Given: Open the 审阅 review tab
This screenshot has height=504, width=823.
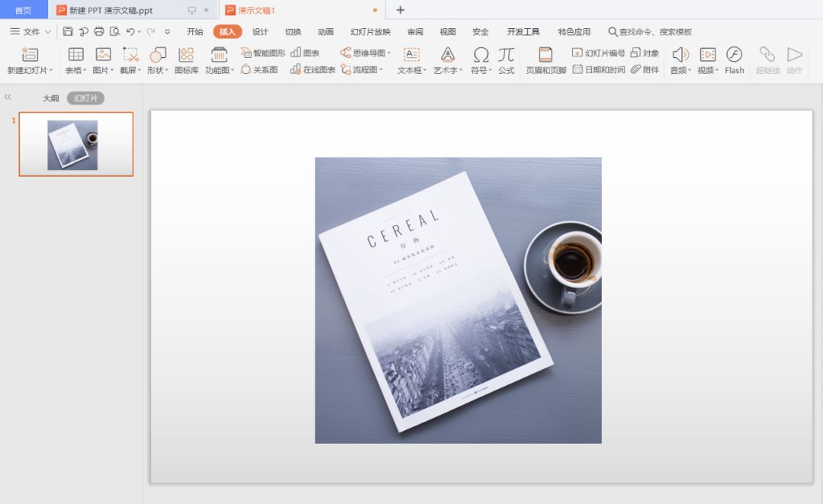Looking at the screenshot, I should 415,31.
